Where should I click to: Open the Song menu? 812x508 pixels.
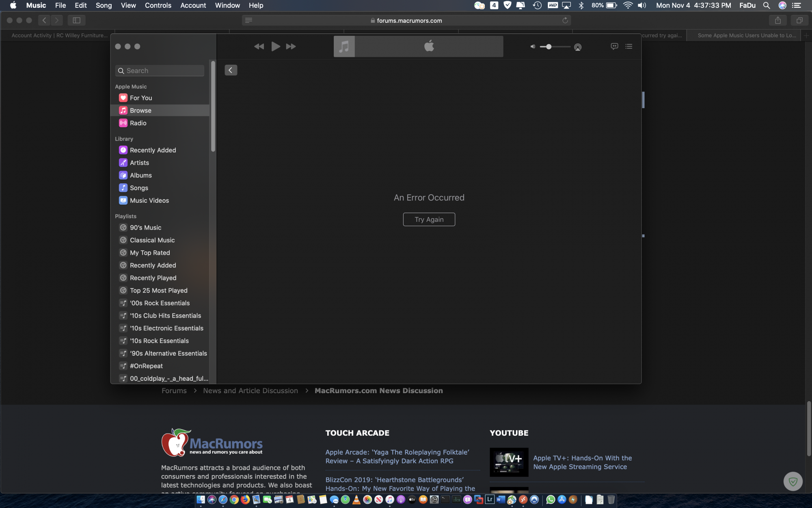(104, 5)
